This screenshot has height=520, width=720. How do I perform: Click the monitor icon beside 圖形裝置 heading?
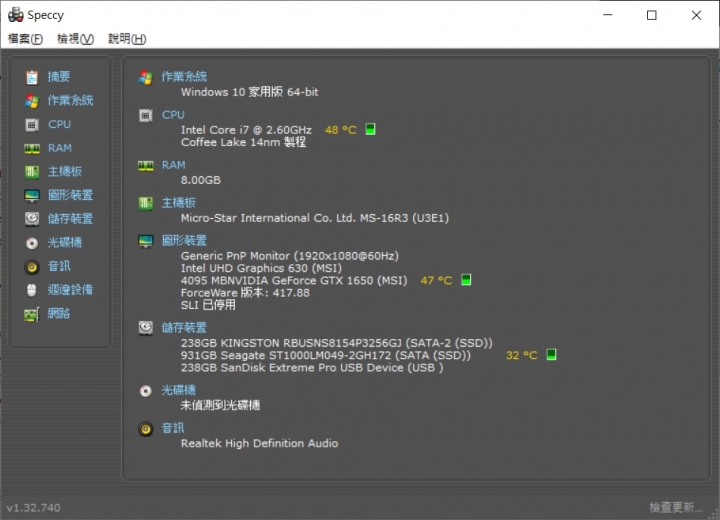146,241
